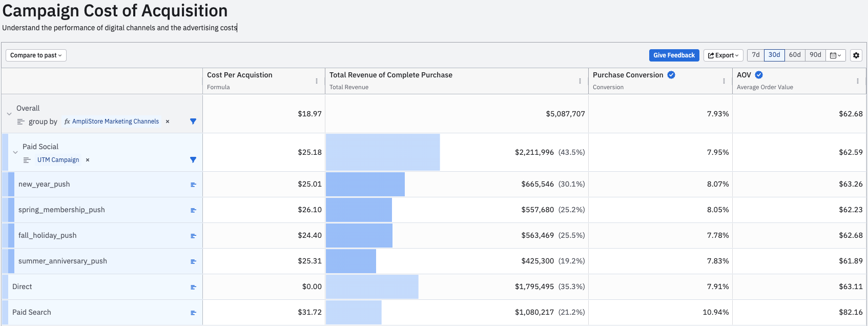This screenshot has width=868, height=326.
Task: Remove the AmpliStore Marketing Channels grouping
Action: [x=168, y=121]
